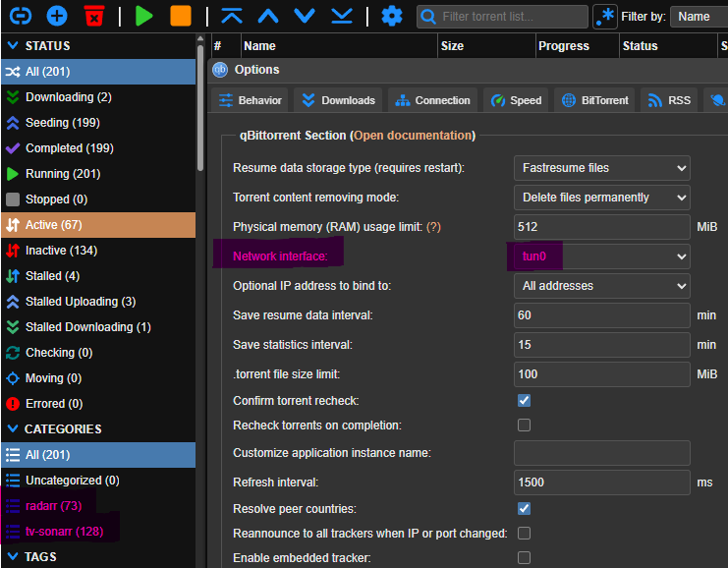Open the Behavior options tab
Screen dimensions: 728x568
coord(250,100)
